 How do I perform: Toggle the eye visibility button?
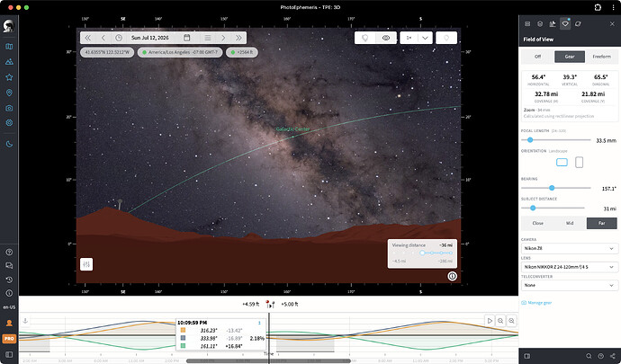[386, 38]
